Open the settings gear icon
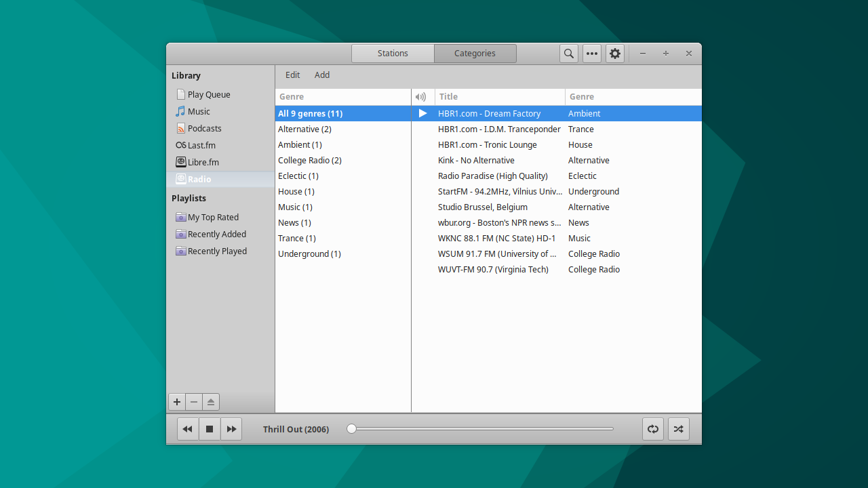 pos(614,54)
